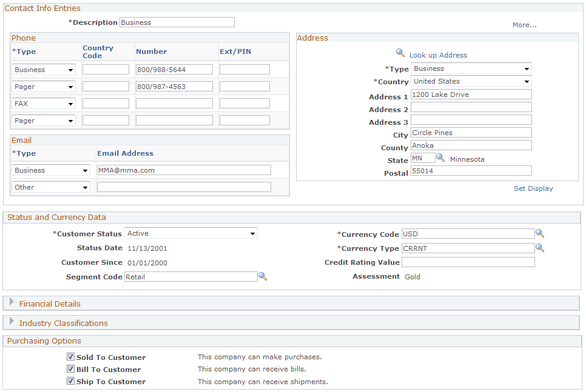Disable the Ship To Customer option
586x392 pixels.
(71, 381)
